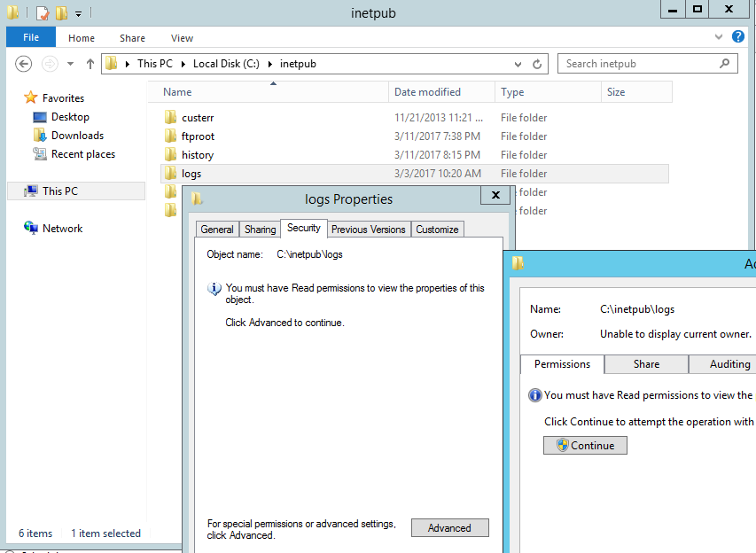
Task: Select the logs folder icon
Action: (x=170, y=173)
